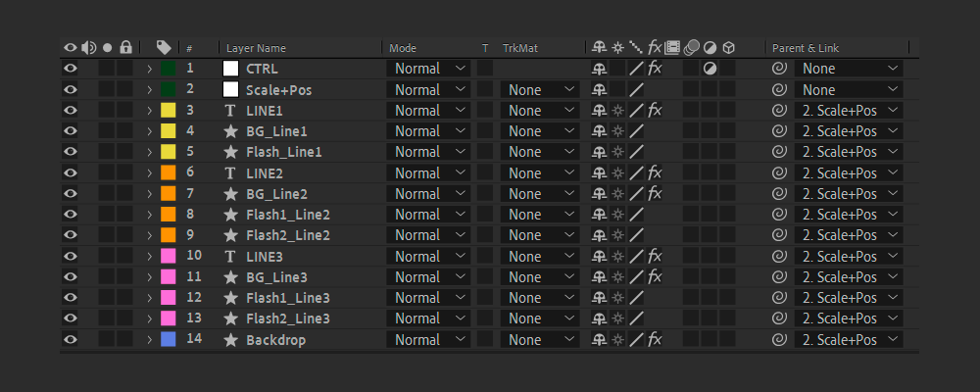This screenshot has height=392, width=980.
Task: Toggle quality slash switch on LINE3
Action: coord(636,257)
